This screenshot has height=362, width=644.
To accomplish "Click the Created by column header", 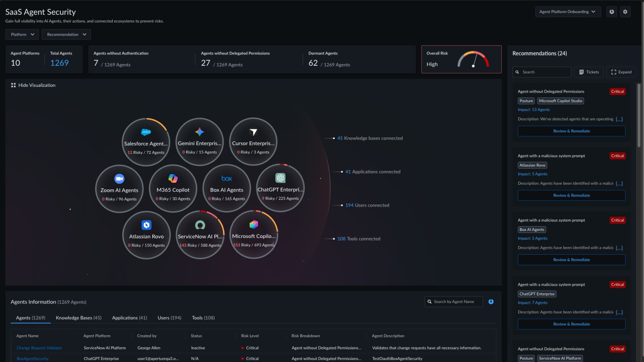I will pos(147,336).
